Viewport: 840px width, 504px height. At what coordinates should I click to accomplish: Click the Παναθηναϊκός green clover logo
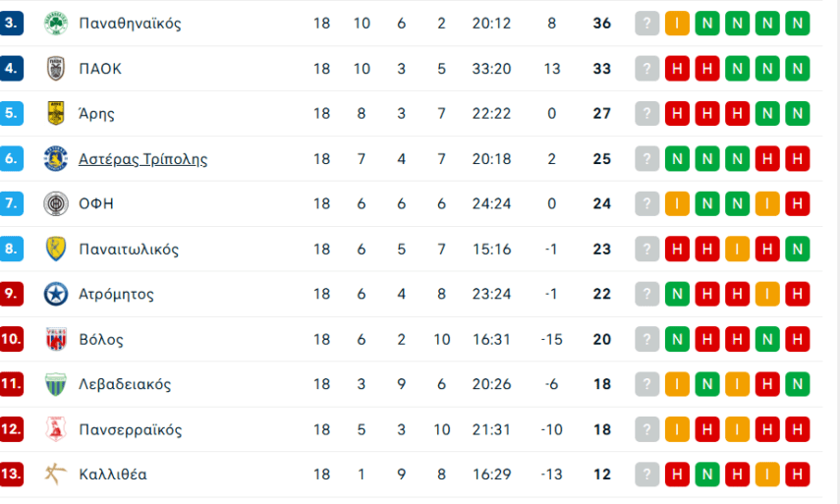pos(55,23)
